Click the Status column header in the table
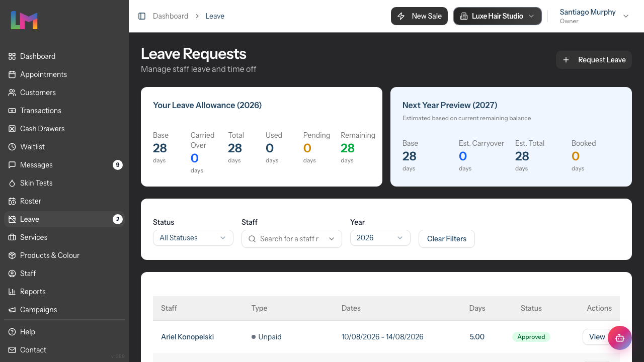Screen dimensions: 644x362 coord(531,308)
